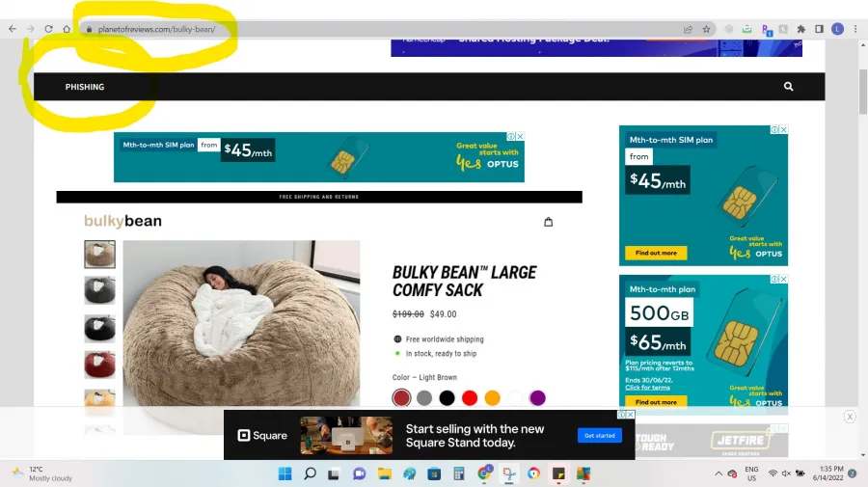Choose the white color swatch
The width and height of the screenshot is (868, 487).
tap(515, 398)
